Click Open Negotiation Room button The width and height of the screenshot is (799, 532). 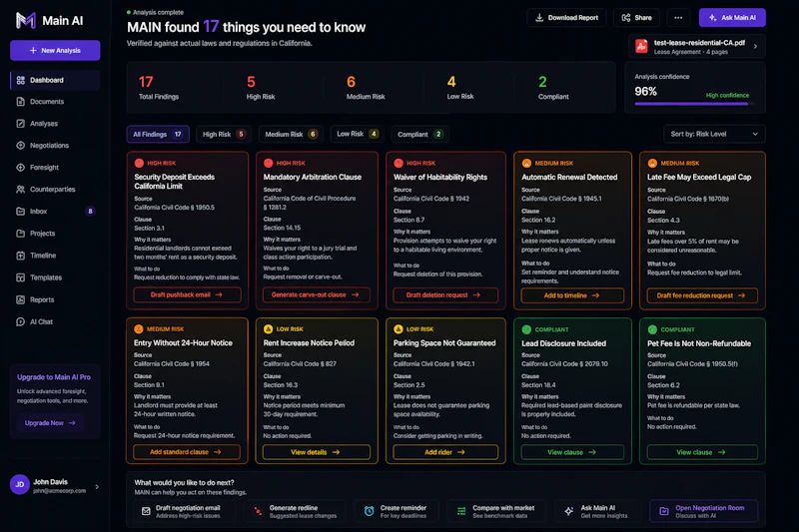pos(704,511)
